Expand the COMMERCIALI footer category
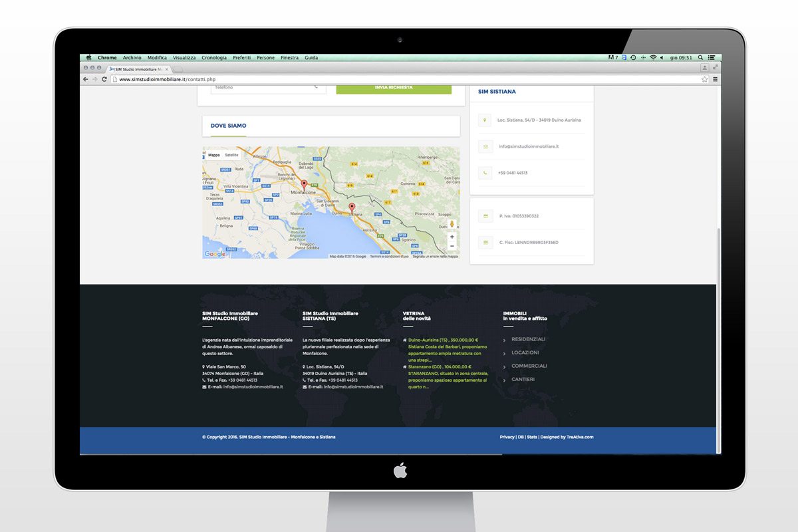 click(529, 366)
